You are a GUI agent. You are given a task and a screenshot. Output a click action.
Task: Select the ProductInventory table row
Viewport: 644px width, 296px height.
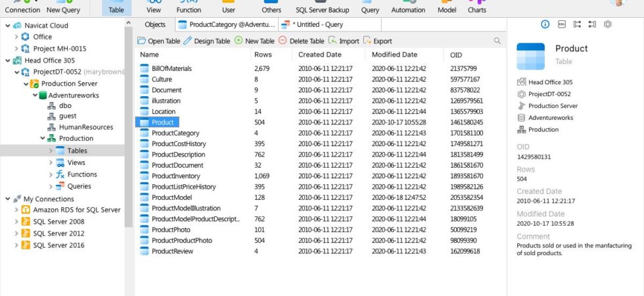[321, 176]
